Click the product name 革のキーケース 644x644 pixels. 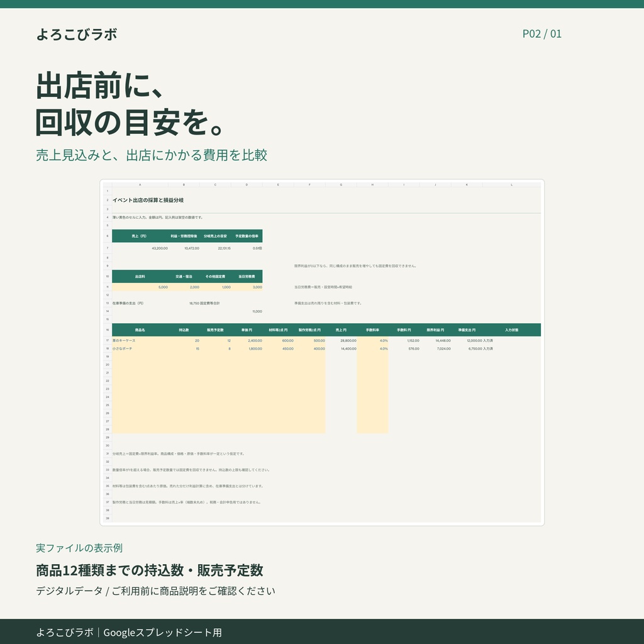coord(124,340)
